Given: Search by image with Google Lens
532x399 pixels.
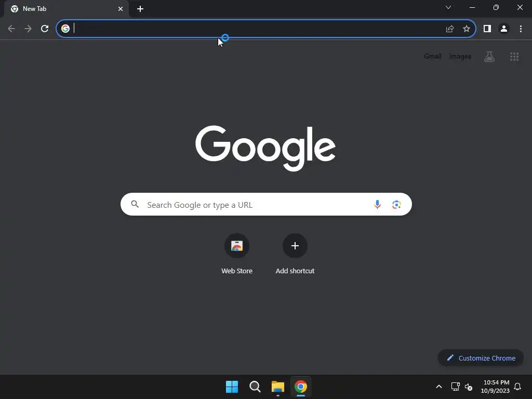Looking at the screenshot, I should tap(396, 205).
